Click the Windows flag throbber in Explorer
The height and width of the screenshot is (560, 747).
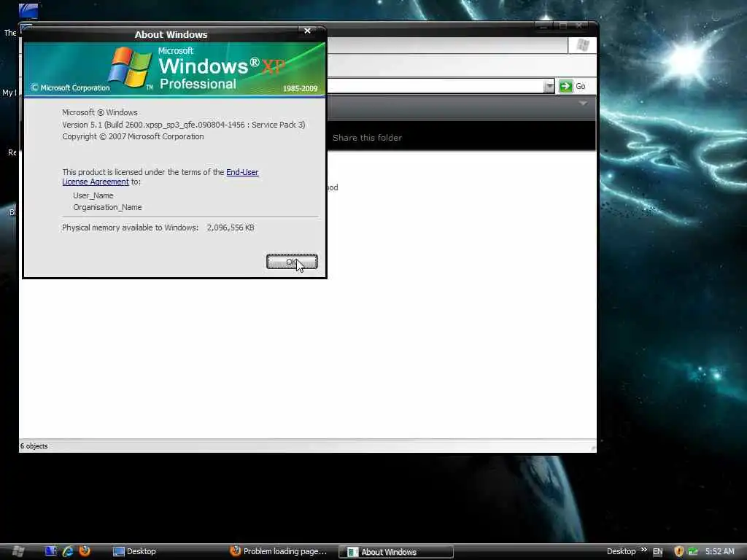pos(582,45)
